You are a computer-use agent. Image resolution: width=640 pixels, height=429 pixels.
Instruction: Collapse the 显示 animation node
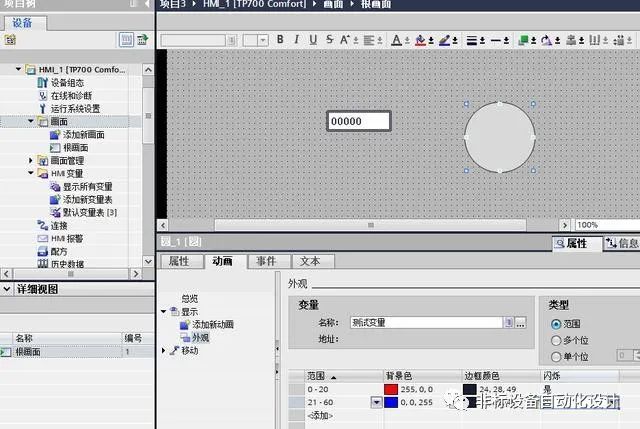click(164, 311)
